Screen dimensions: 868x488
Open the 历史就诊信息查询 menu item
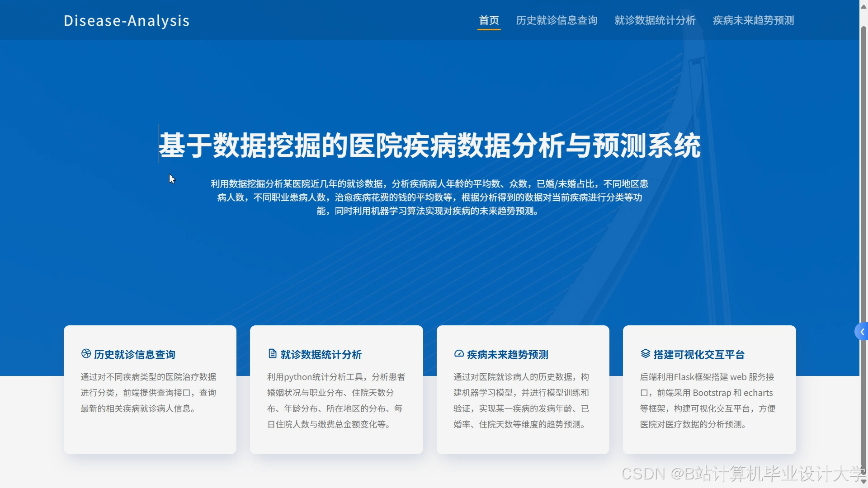coord(557,20)
